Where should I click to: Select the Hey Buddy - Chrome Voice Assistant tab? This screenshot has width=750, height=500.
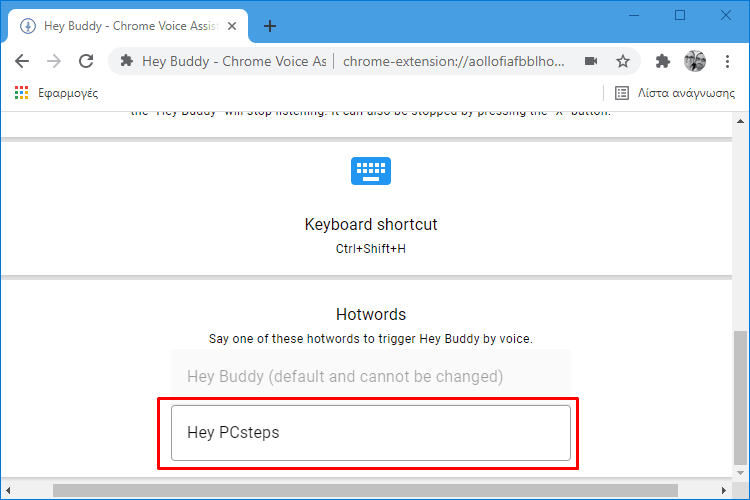point(128,26)
